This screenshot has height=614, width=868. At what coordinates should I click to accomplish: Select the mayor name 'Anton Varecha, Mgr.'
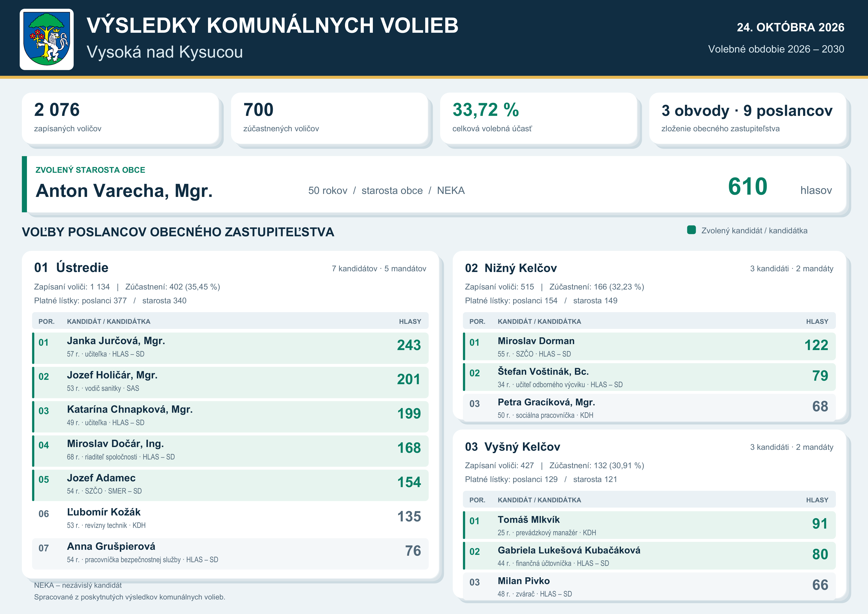point(124,191)
